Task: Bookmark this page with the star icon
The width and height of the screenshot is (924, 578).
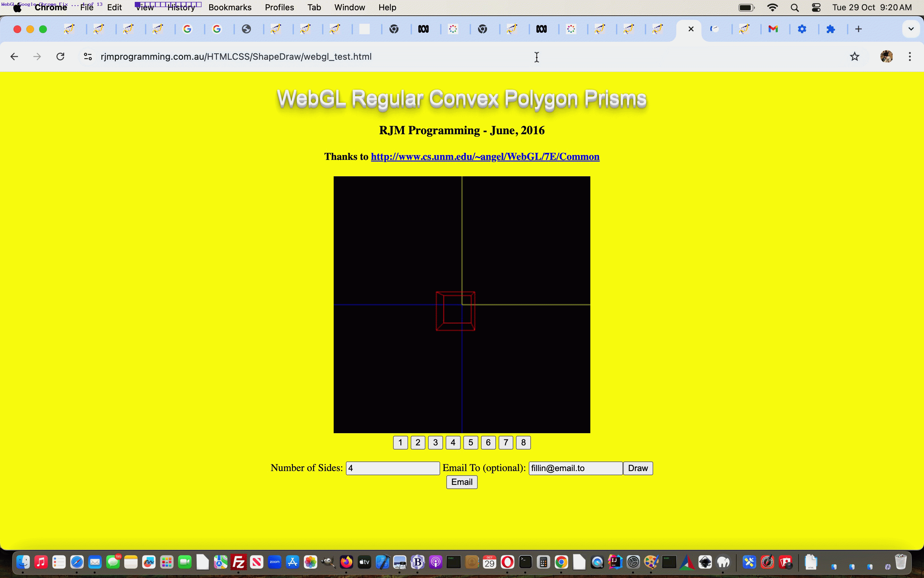Action: click(x=854, y=57)
